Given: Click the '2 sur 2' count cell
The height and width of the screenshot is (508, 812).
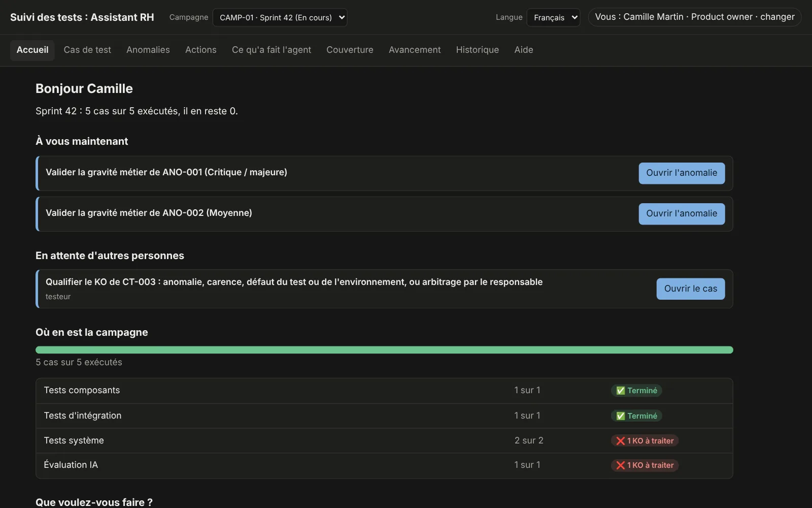Looking at the screenshot, I should click(x=529, y=440).
